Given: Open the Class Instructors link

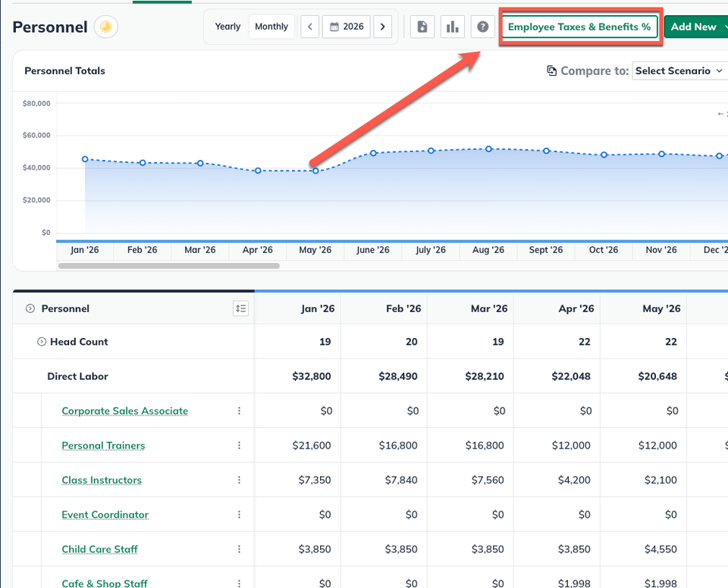Looking at the screenshot, I should pos(102,480).
